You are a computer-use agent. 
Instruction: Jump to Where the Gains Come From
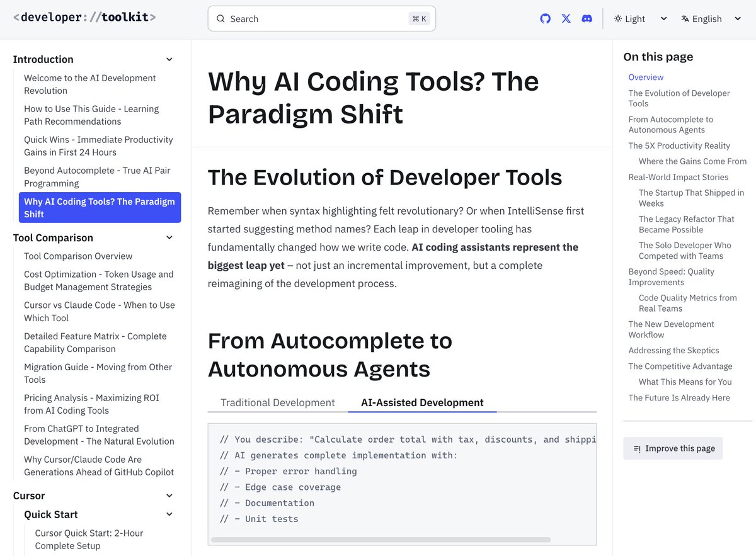coord(692,161)
